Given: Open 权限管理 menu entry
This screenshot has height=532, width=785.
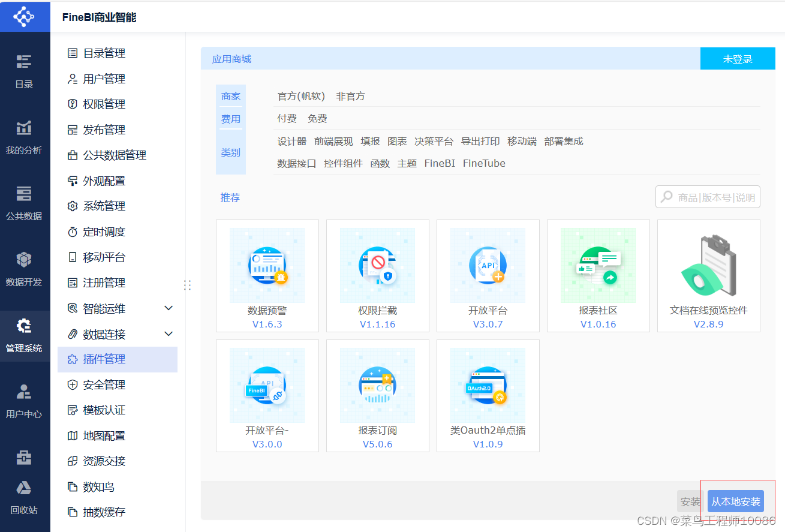Looking at the screenshot, I should click(118, 104).
